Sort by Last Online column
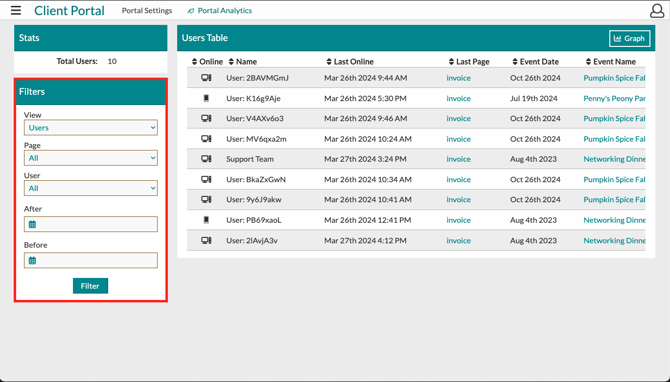670x382 pixels. coord(350,62)
